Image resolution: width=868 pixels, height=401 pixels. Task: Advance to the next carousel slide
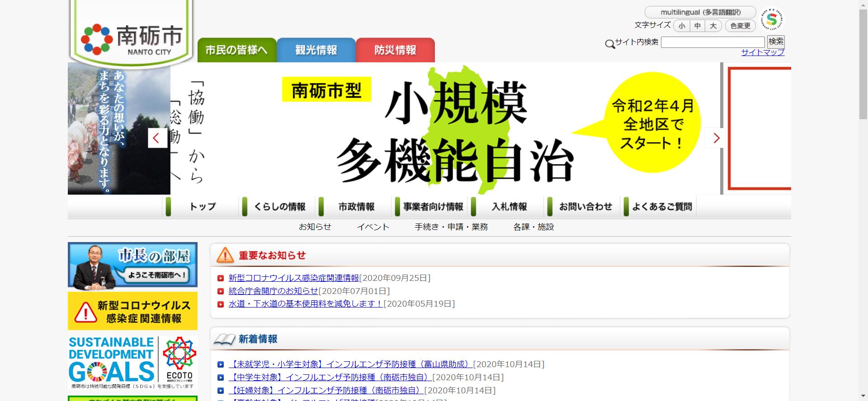click(716, 138)
